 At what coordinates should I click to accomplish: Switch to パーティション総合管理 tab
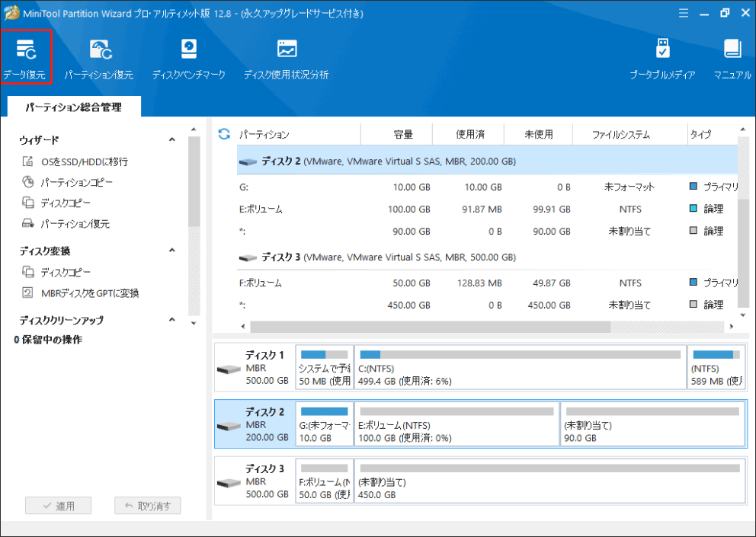(x=74, y=107)
